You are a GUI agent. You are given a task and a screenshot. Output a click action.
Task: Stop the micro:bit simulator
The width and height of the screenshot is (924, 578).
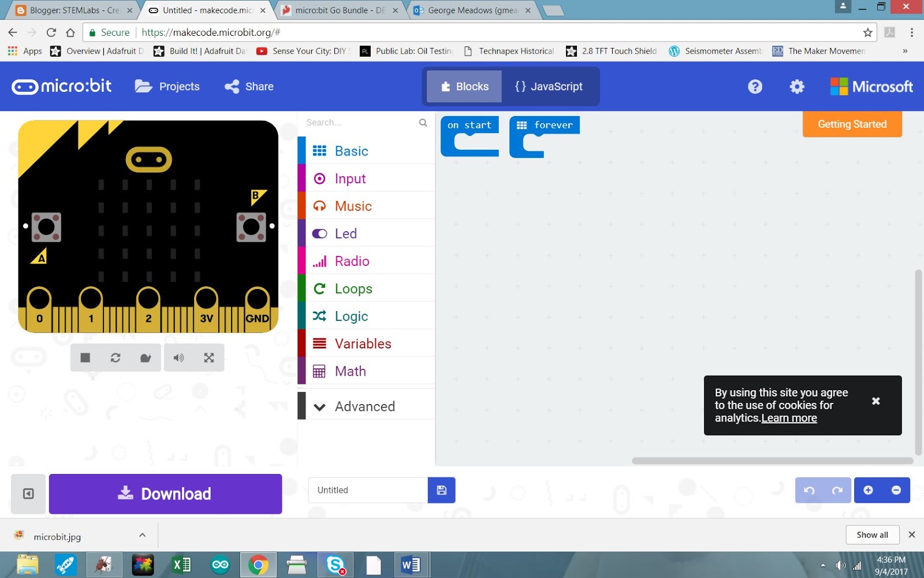(85, 357)
